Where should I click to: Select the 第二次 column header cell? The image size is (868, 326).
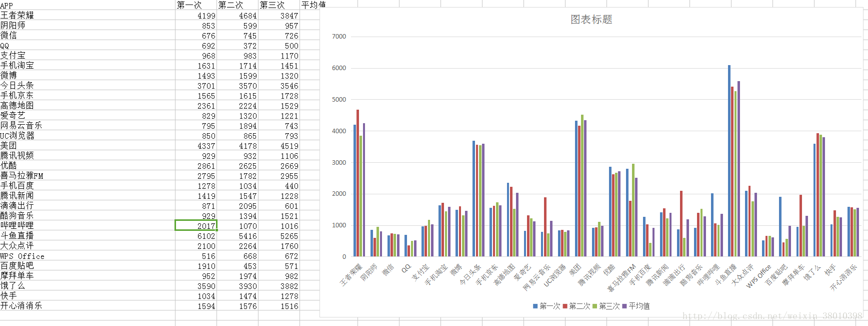click(237, 5)
